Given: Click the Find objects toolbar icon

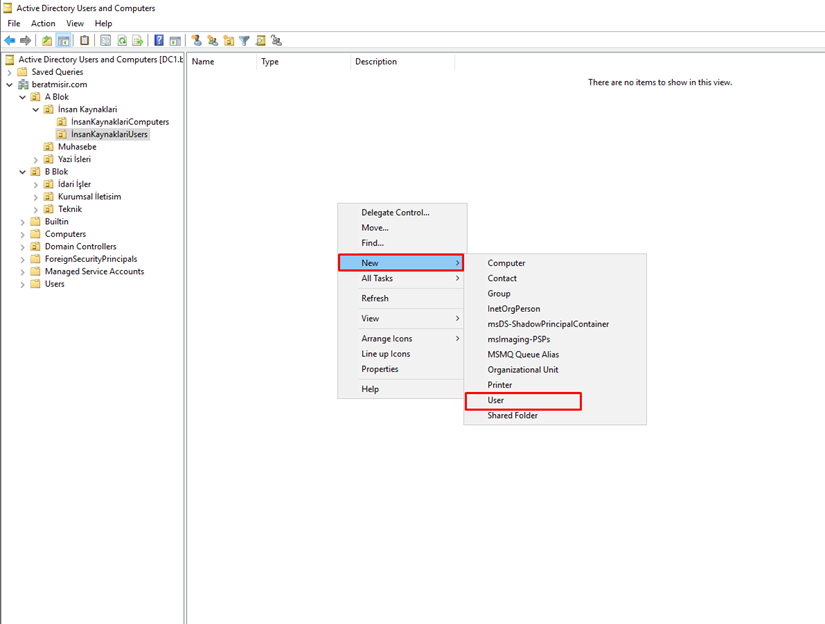Looking at the screenshot, I should (260, 41).
